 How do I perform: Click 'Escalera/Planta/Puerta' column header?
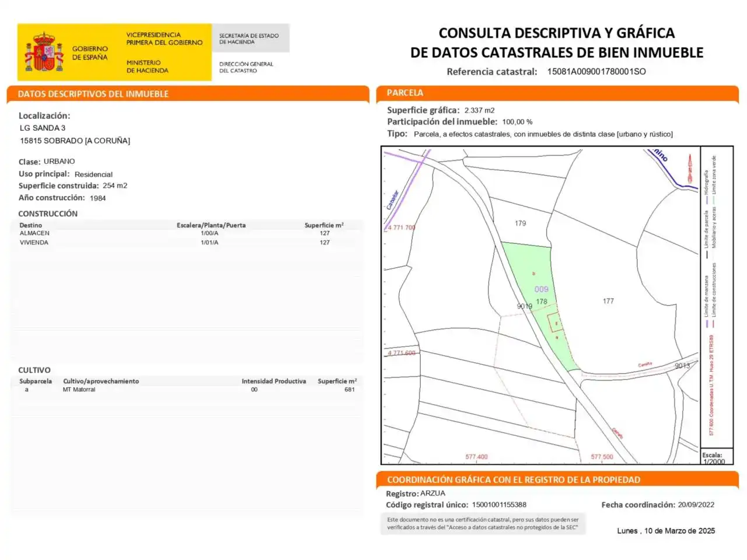tap(211, 225)
